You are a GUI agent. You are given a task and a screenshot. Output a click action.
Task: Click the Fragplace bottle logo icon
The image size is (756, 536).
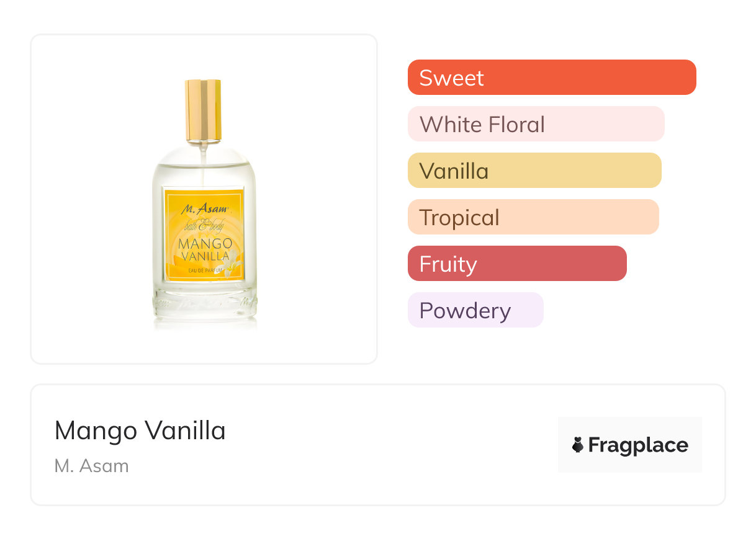578,445
